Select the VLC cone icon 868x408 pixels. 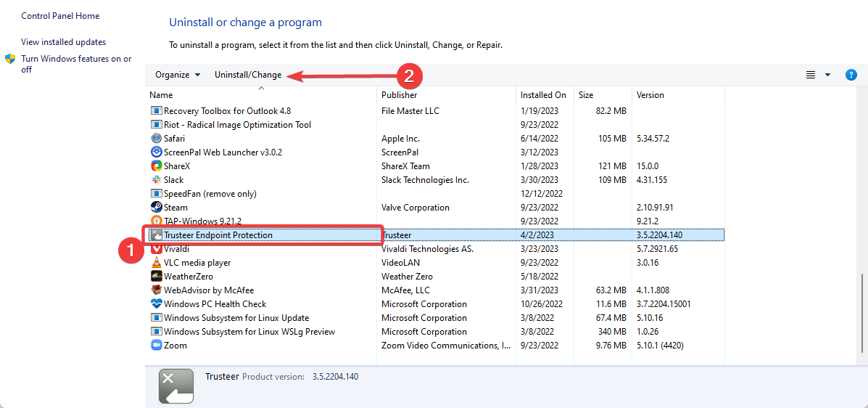tap(156, 263)
